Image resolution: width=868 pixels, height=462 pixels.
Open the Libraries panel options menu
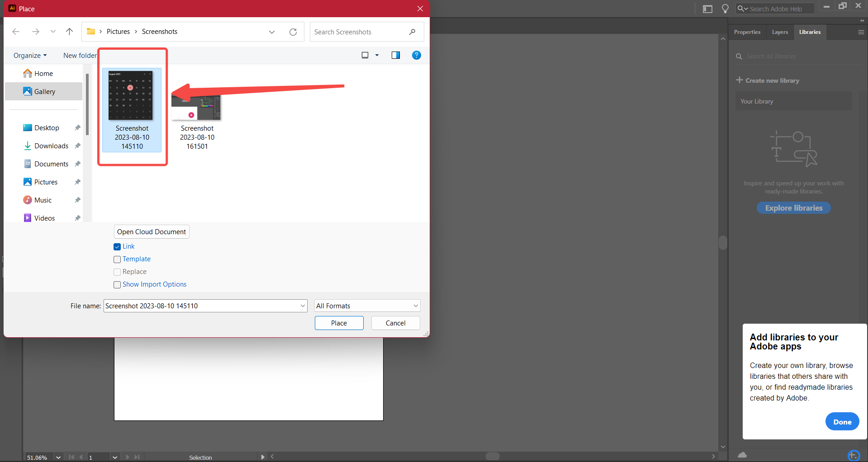[861, 32]
